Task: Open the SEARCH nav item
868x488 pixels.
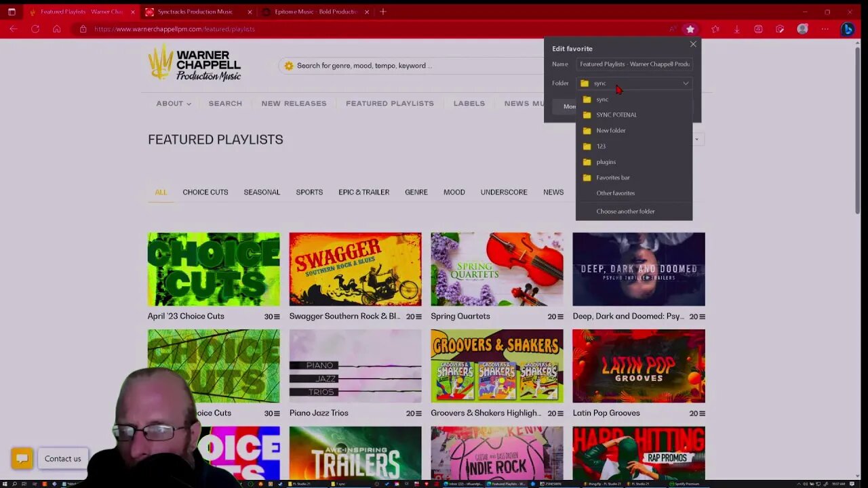Action: pyautogui.click(x=225, y=104)
